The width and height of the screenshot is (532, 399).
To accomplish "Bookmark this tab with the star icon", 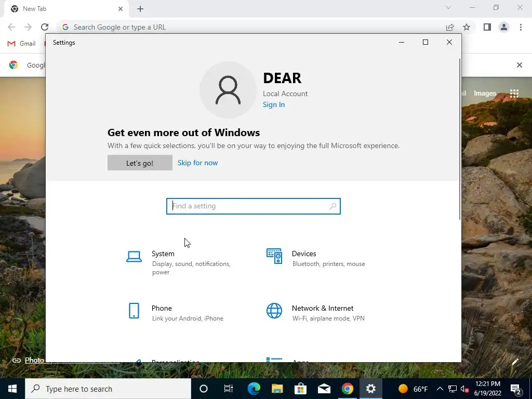I will click(x=467, y=27).
